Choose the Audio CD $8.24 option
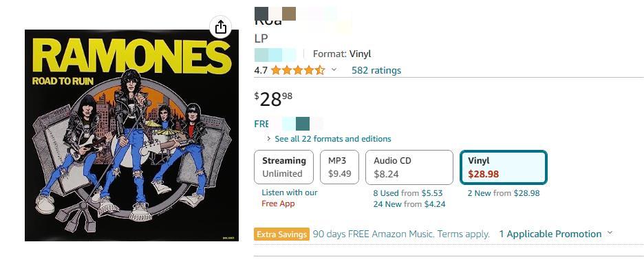This screenshot has width=644, height=264. [x=409, y=168]
